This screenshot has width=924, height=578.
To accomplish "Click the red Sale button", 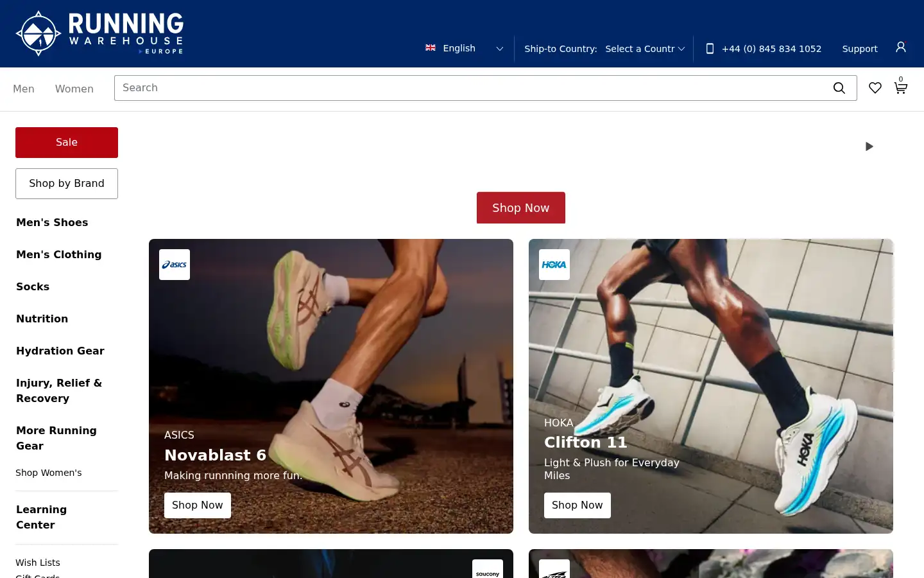I will point(67,143).
